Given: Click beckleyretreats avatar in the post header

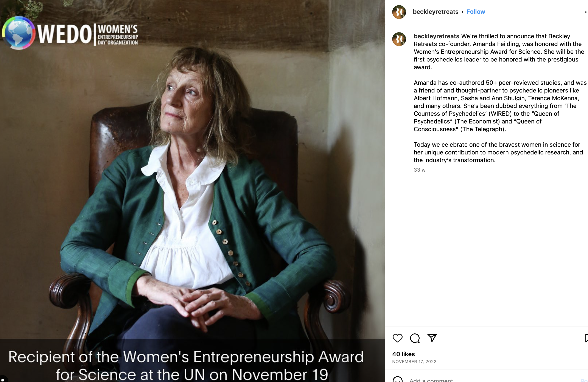Looking at the screenshot, I should point(399,12).
